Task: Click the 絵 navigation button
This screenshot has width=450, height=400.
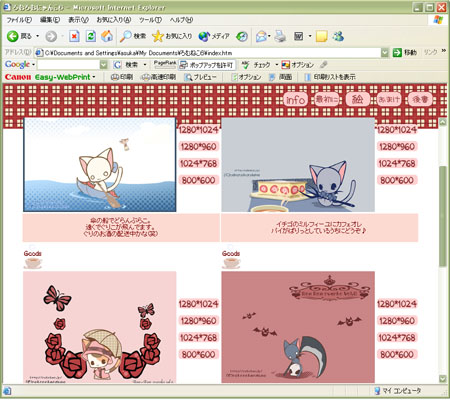Action: point(358,99)
